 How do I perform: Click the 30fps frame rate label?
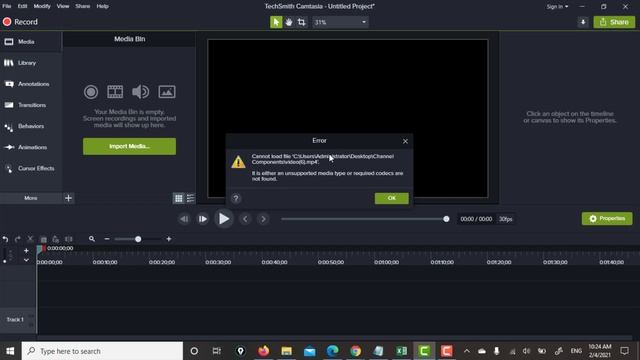point(506,219)
